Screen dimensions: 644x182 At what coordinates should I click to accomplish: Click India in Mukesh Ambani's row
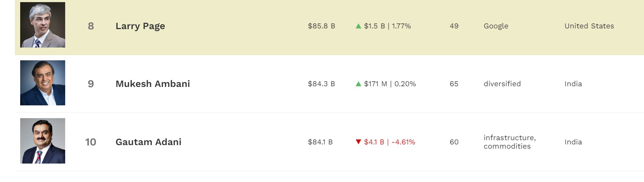(573, 84)
